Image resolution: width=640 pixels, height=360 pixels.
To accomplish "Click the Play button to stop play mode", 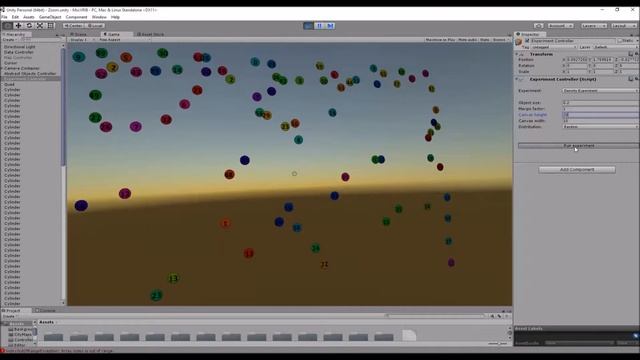I will coord(309,26).
